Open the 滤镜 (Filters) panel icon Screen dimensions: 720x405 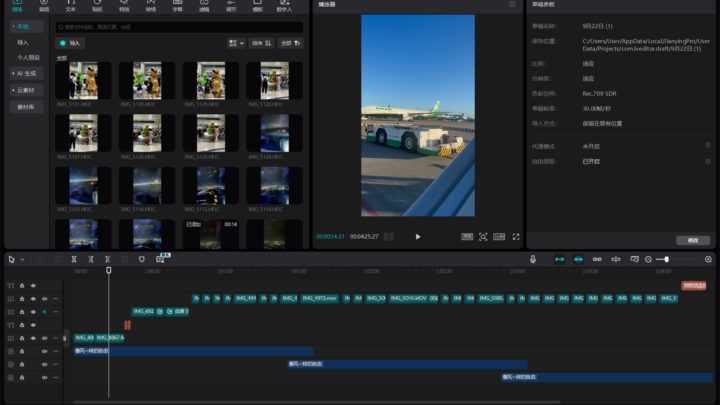(x=204, y=5)
